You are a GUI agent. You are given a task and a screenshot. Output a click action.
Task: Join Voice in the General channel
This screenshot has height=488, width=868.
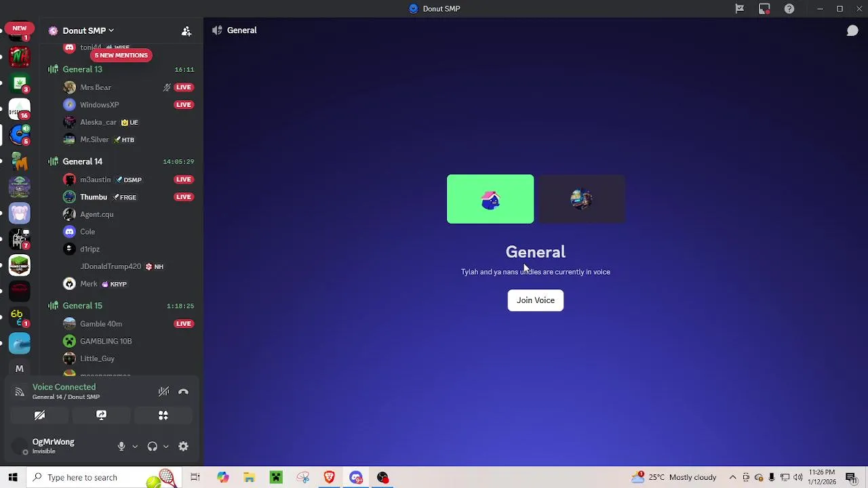[x=536, y=300]
